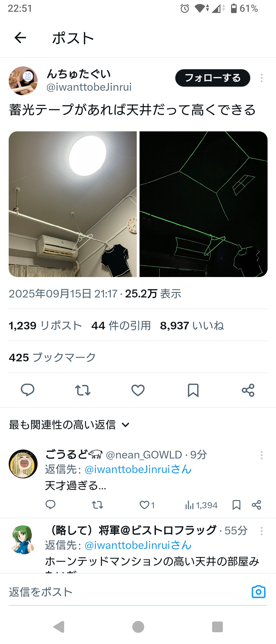Viewport: 276px width, 644px height.
Task: Open the main post's three-dot menu
Action: (261, 78)
